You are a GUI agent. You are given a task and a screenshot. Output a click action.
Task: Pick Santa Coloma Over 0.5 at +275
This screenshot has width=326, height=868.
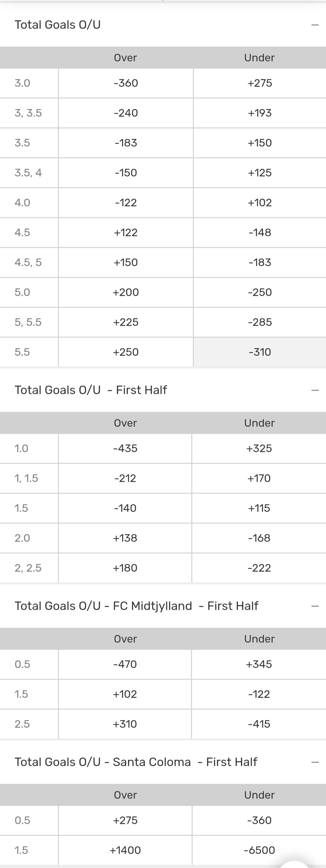tap(125, 821)
